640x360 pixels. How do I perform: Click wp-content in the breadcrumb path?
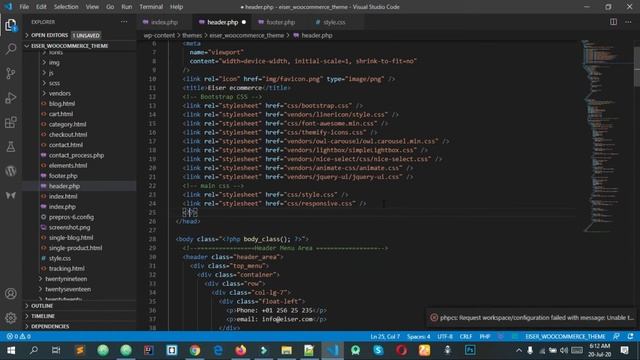pos(159,36)
